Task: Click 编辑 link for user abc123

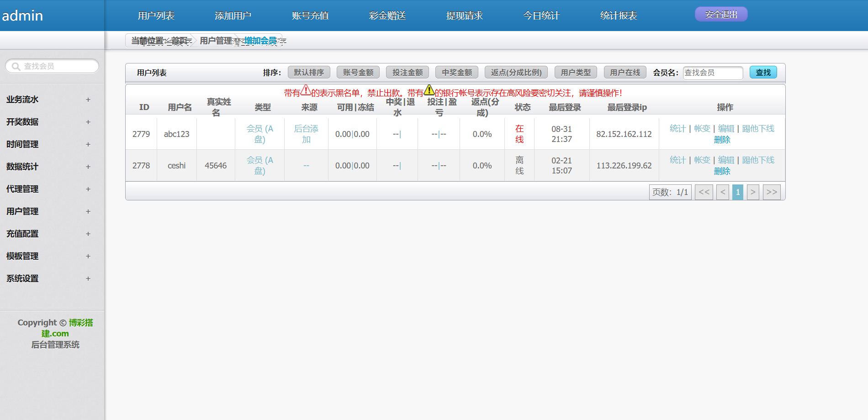Action: (726, 129)
